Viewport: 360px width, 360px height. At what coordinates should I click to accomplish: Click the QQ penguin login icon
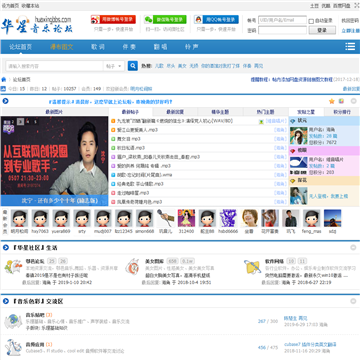(x=198, y=20)
